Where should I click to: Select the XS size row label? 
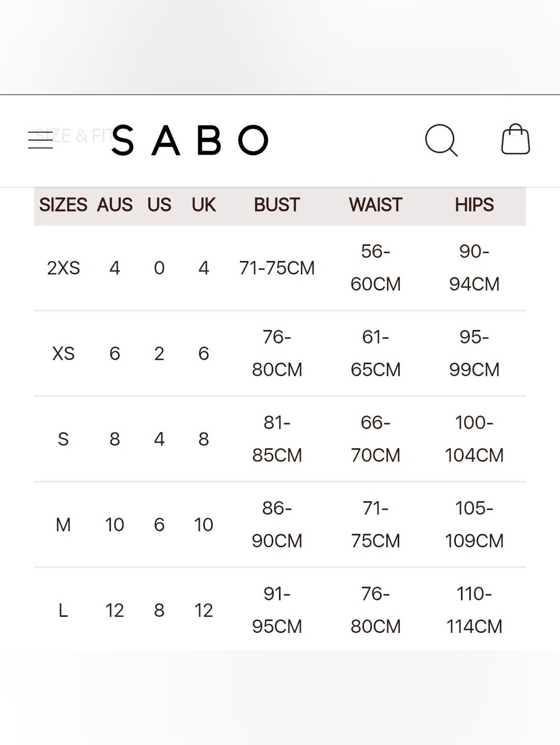pos(63,354)
